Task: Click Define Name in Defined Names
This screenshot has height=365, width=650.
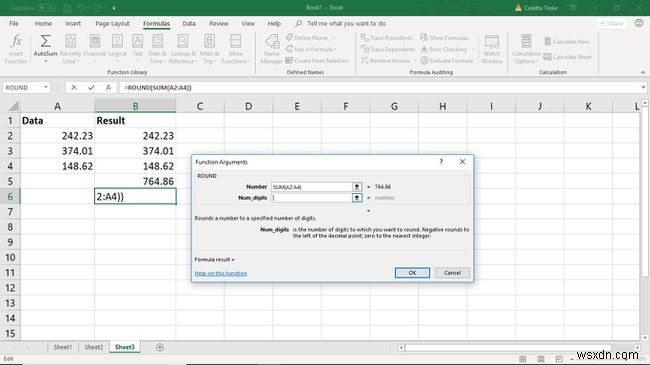Action: 310,38
